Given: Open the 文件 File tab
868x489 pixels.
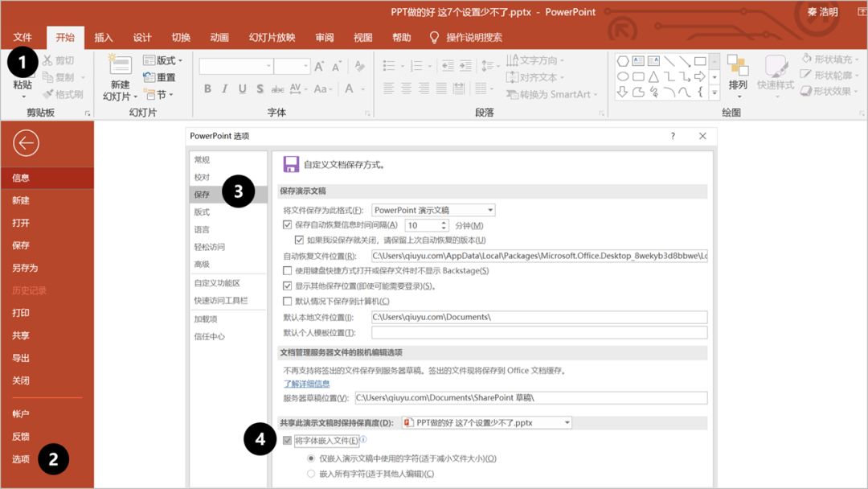Looking at the screenshot, I should 23,37.
